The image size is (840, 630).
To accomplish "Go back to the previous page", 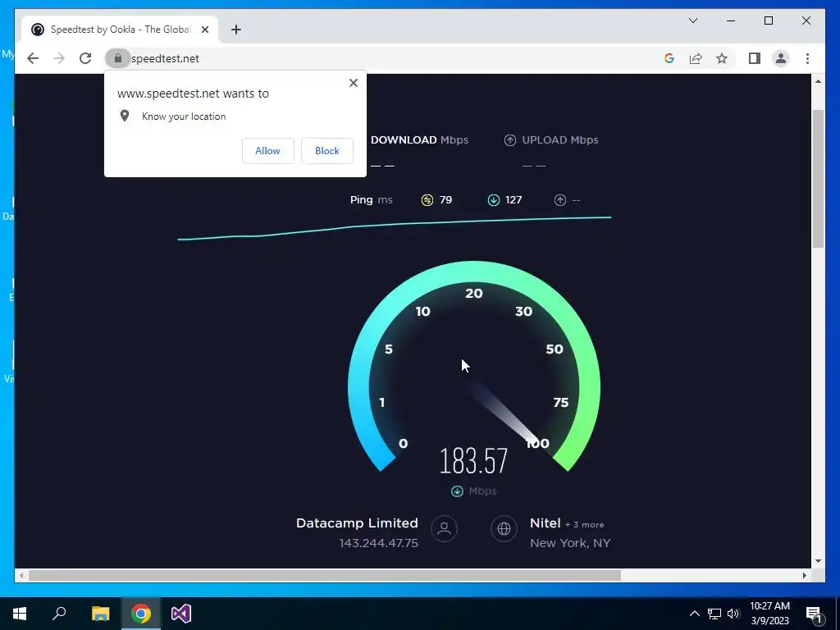I will click(33, 58).
